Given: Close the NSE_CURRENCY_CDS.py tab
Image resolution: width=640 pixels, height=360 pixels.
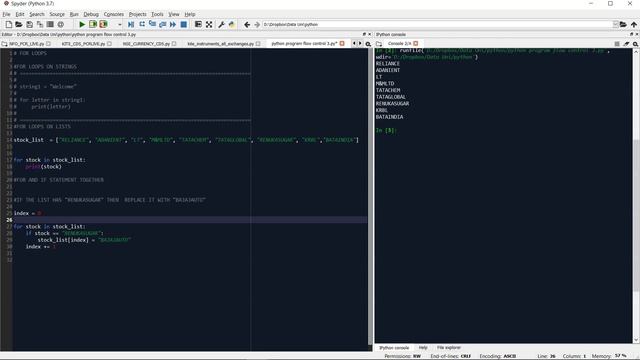Looking at the screenshot, I should click(174, 44).
